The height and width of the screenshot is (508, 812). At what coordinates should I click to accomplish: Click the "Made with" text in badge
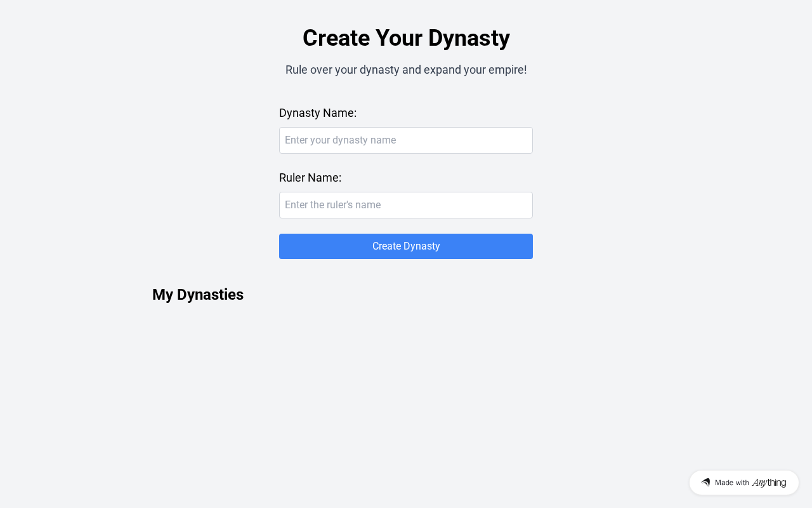[732, 483]
